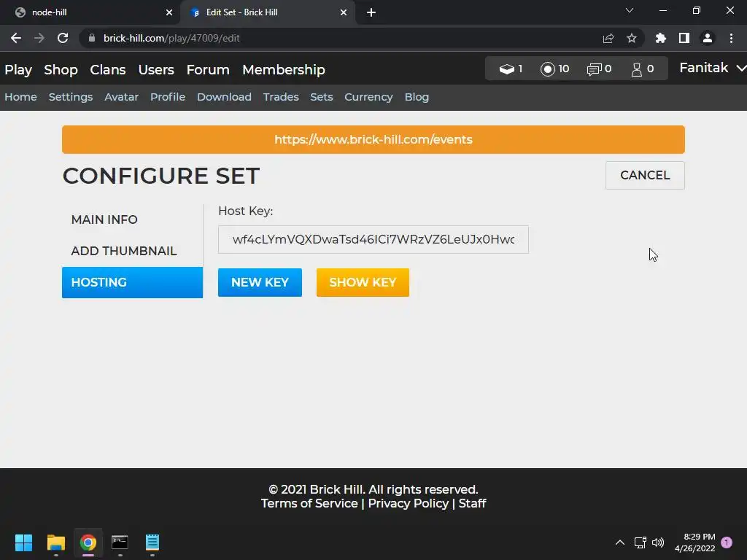This screenshot has height=560, width=747.
Task: Open the tab search chevron in Chrome
Action: [630, 10]
